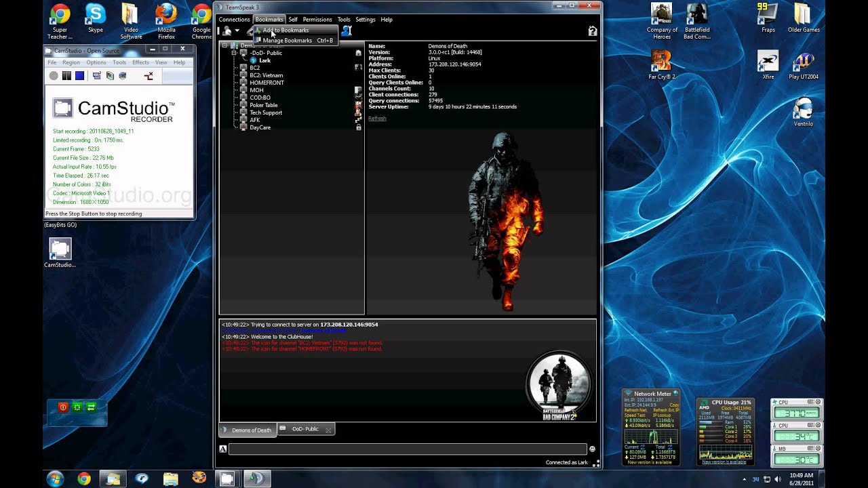The image size is (868, 488).
Task: Pause recording in CamStudio toolbar
Action: coord(66,76)
